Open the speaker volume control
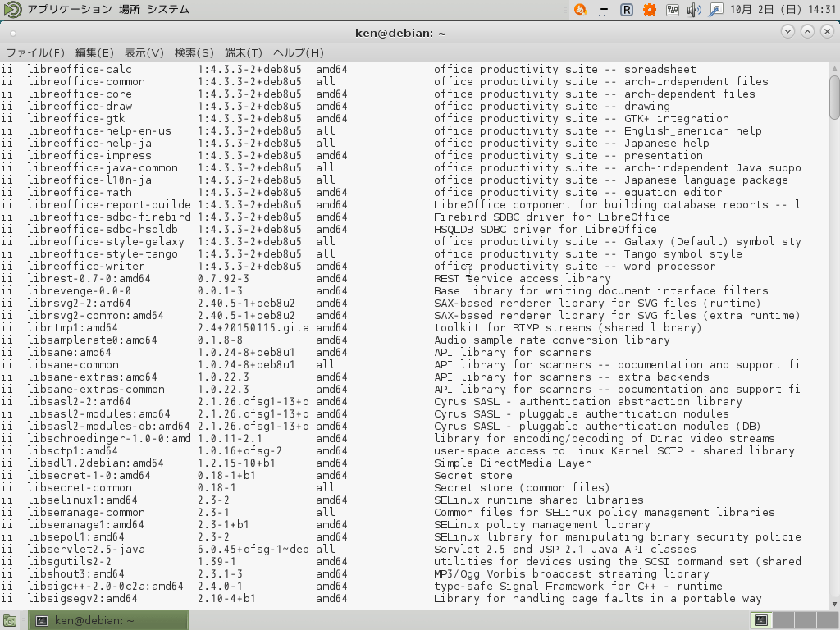 point(693,10)
